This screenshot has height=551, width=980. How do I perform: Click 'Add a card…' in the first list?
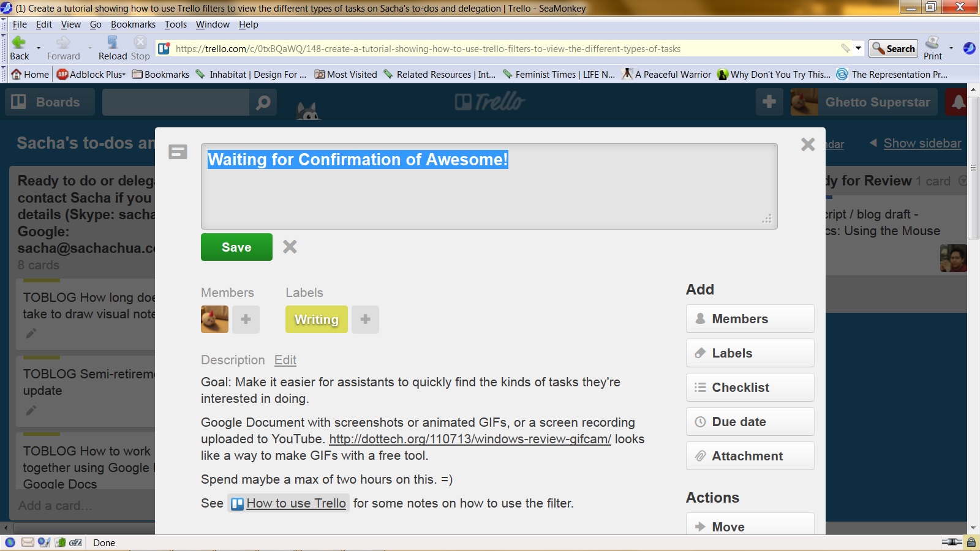pyautogui.click(x=55, y=506)
